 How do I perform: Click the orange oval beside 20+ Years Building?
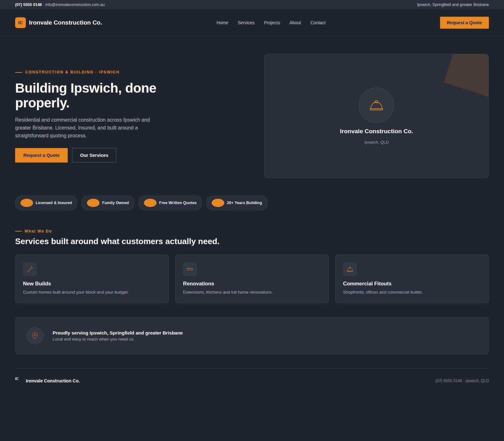pos(218,203)
